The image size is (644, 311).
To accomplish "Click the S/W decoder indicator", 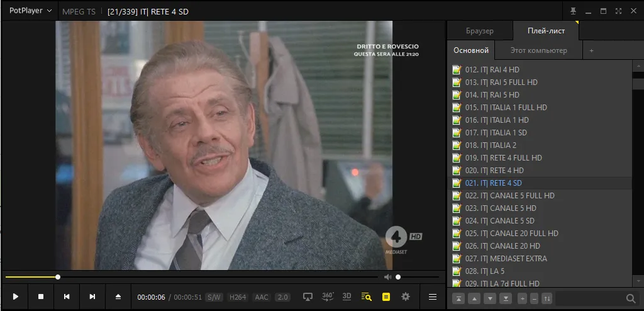I will (x=214, y=297).
